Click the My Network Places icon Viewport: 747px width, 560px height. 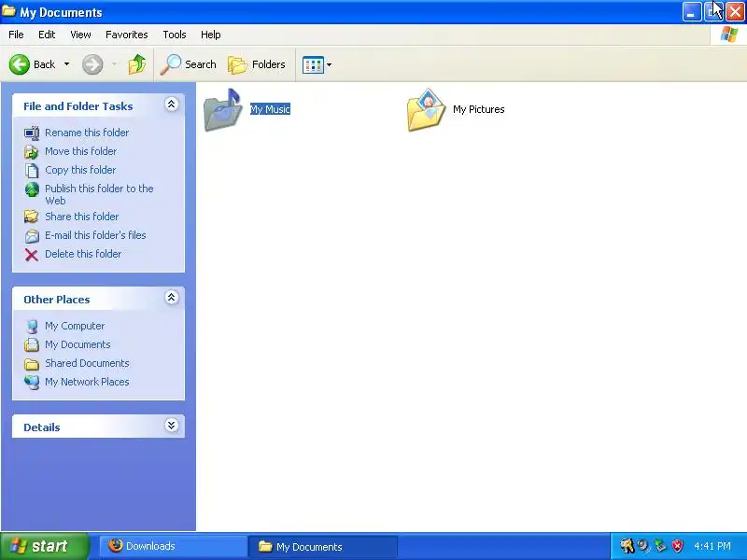32,382
